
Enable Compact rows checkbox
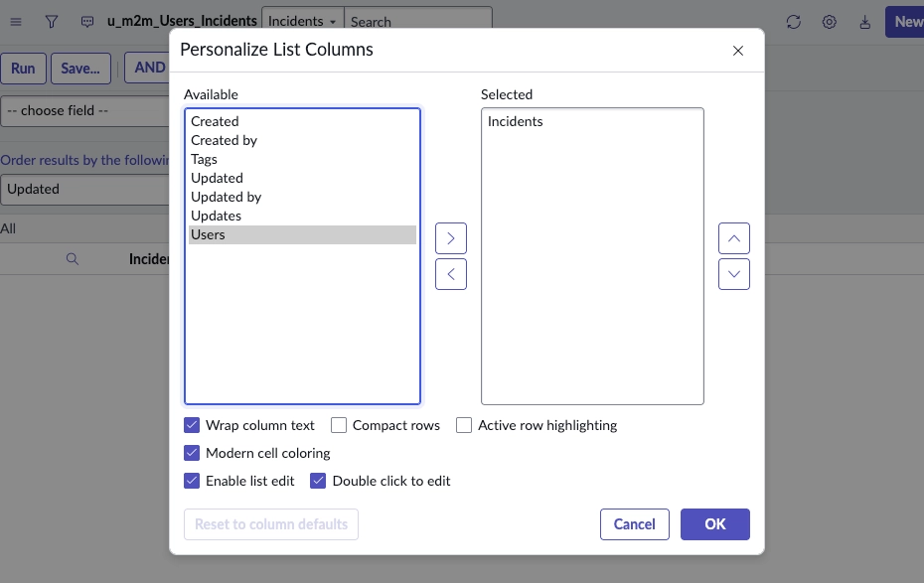(x=339, y=425)
